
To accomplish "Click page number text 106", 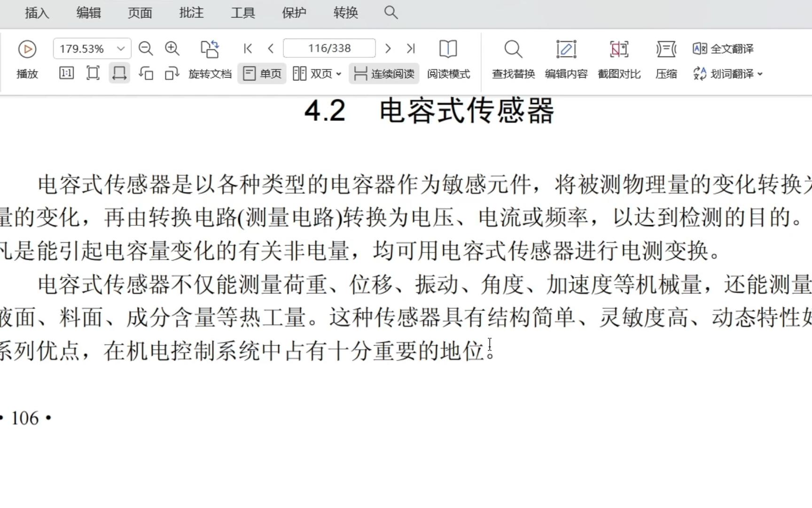I will 25,418.
